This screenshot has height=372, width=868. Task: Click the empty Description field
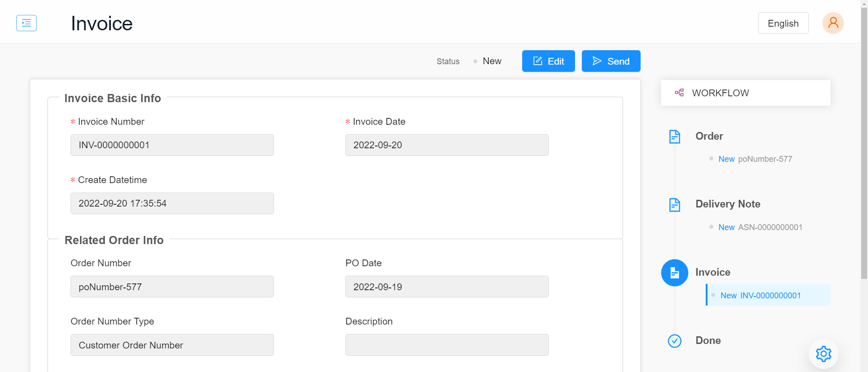[x=447, y=345]
